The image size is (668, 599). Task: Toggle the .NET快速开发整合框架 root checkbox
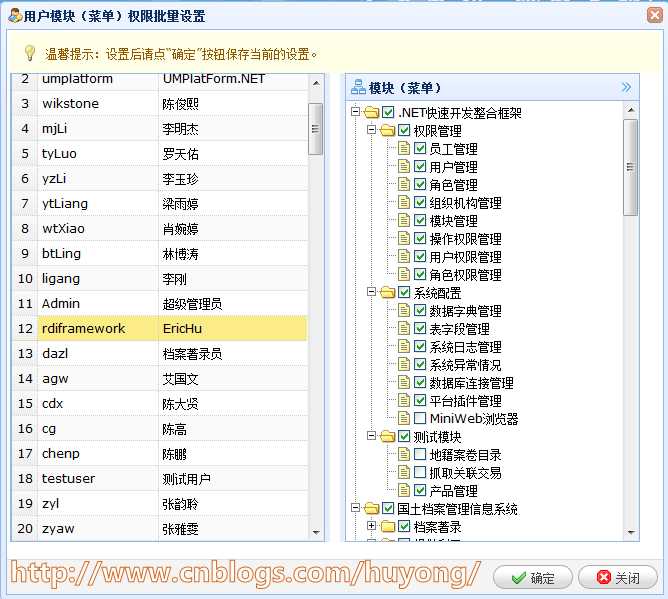pos(388,112)
